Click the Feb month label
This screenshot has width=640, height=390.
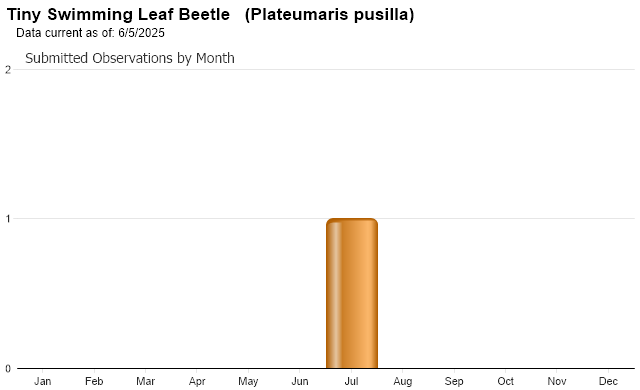tap(94, 381)
